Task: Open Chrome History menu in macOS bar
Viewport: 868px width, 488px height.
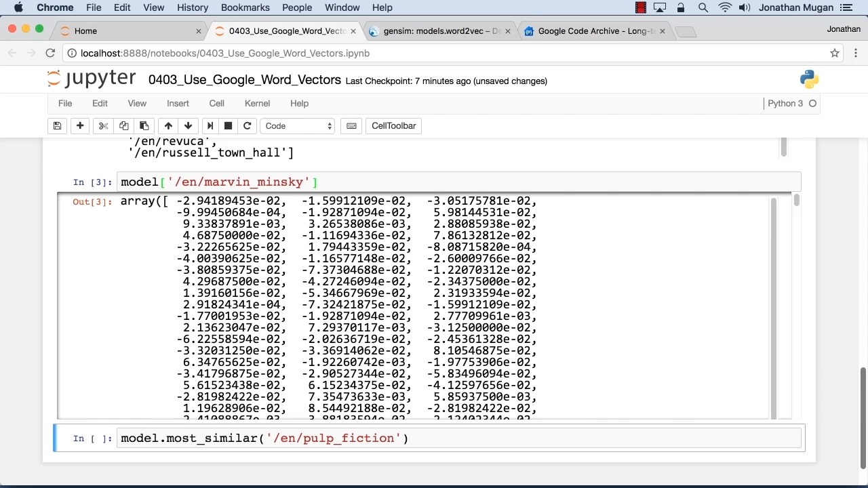Action: coord(193,7)
